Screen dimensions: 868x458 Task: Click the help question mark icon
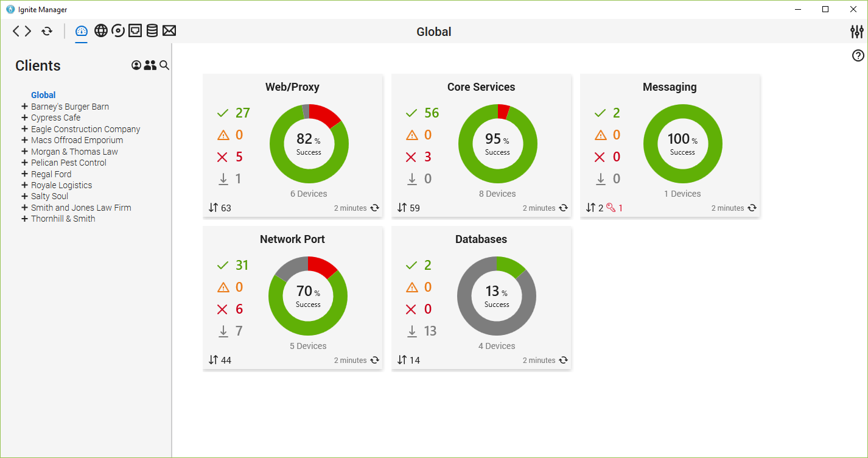tap(858, 56)
